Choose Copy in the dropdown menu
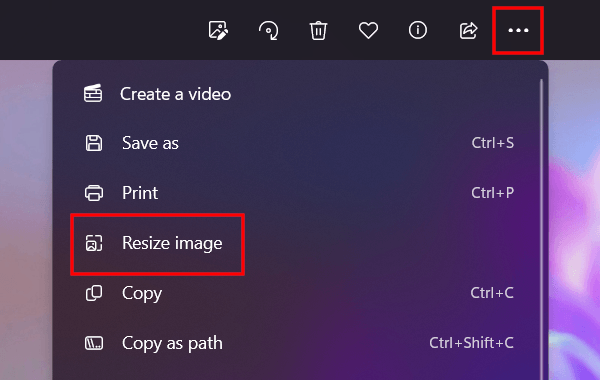This screenshot has height=380, width=600. click(x=300, y=294)
